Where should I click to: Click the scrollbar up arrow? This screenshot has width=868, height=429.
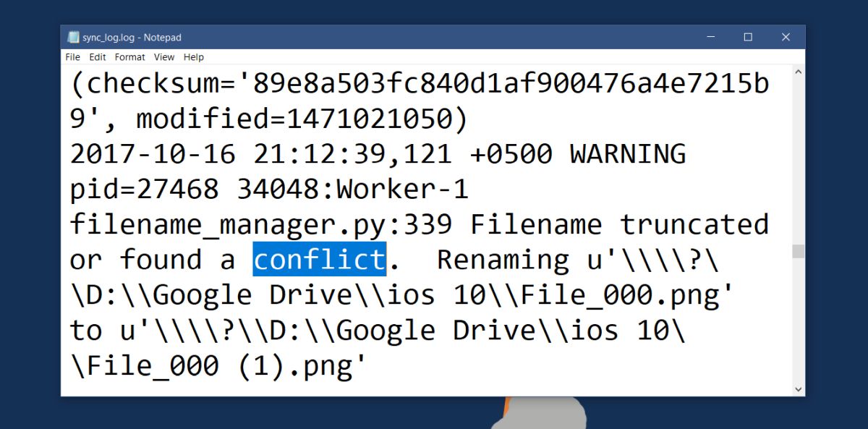[x=799, y=72]
